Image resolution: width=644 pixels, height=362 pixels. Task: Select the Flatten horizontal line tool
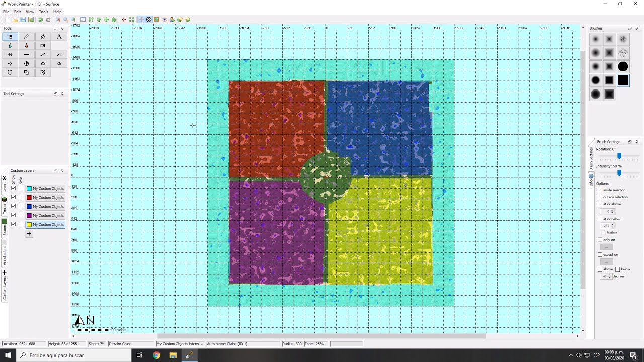[26, 55]
